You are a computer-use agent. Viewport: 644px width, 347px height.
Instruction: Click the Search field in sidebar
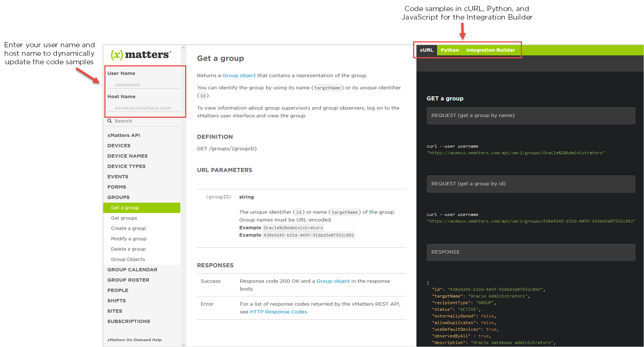144,121
